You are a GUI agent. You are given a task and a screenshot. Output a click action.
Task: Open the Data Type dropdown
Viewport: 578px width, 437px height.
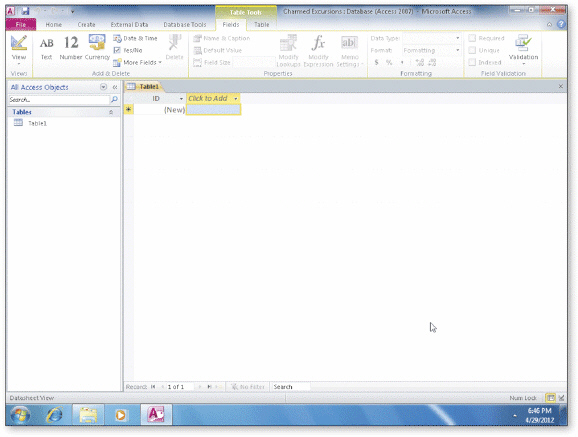pos(458,38)
